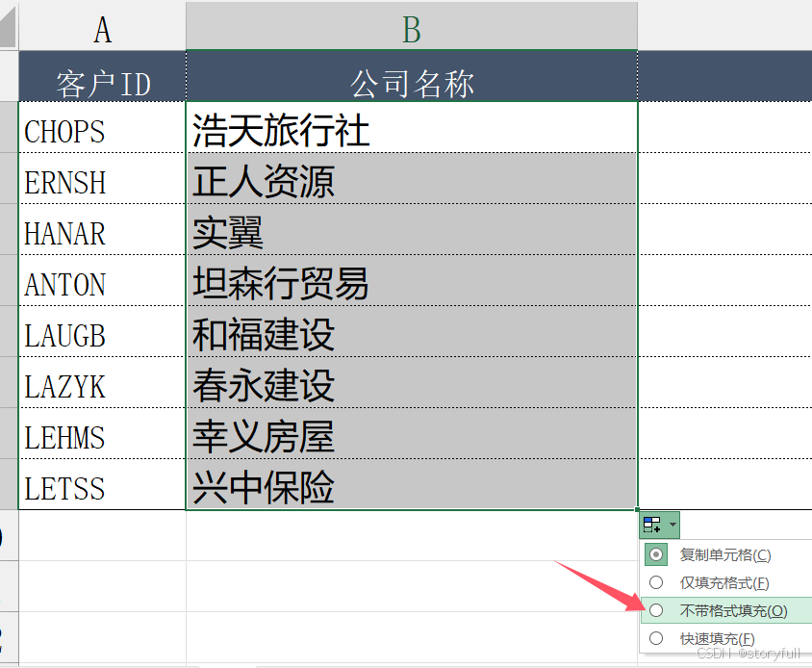Click the cell 兴中保险

[x=412, y=484]
